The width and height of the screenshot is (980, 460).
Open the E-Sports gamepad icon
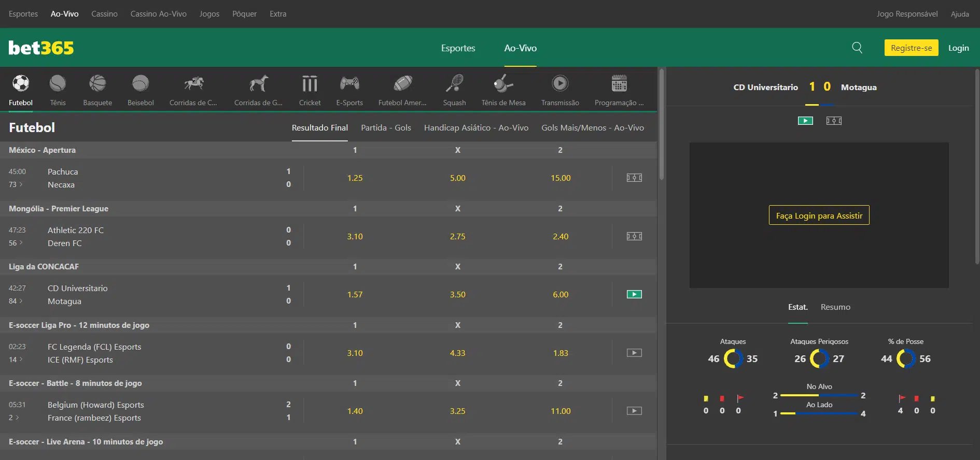(x=349, y=83)
